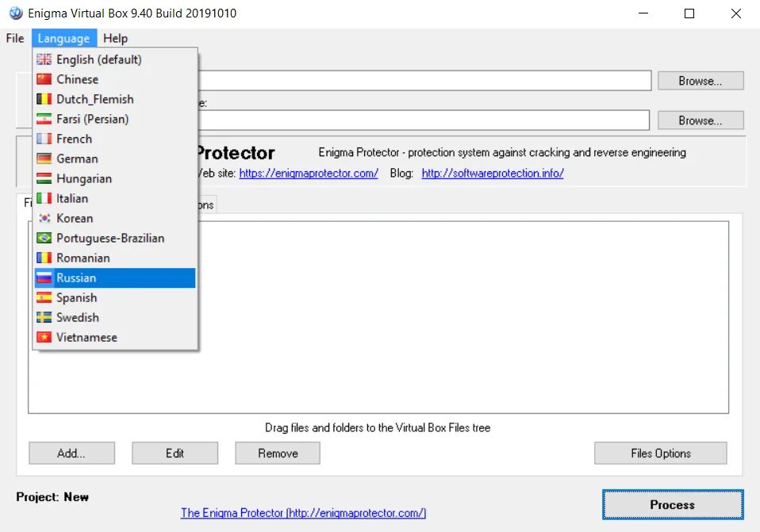Select the highlighted Russian entry

(115, 277)
